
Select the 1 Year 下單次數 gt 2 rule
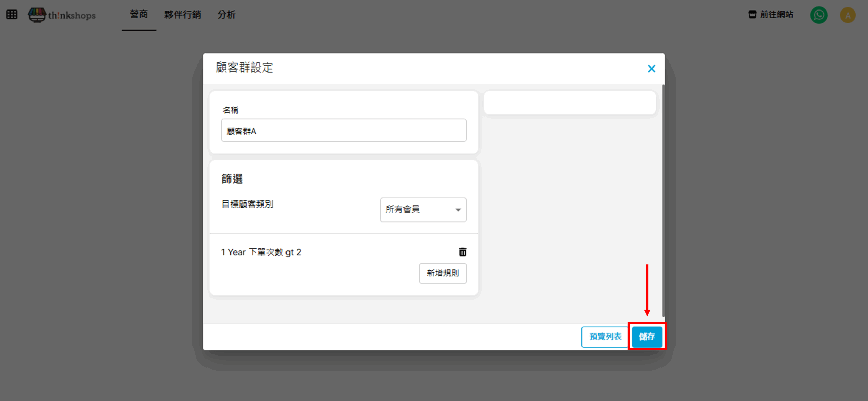coord(261,252)
